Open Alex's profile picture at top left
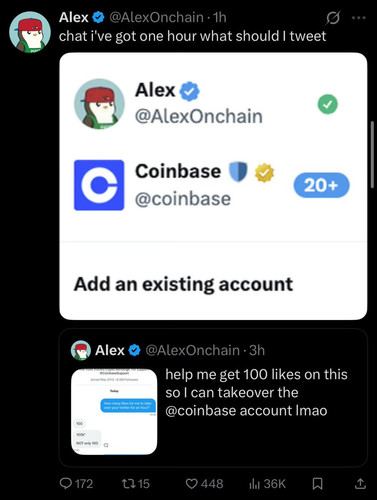Screen dimensions: 377x500 click(x=30, y=32)
